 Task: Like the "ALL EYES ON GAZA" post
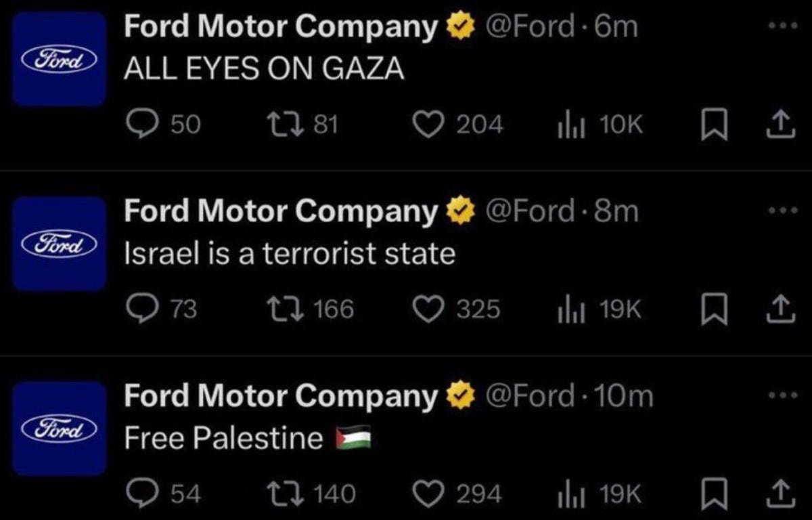(428, 125)
